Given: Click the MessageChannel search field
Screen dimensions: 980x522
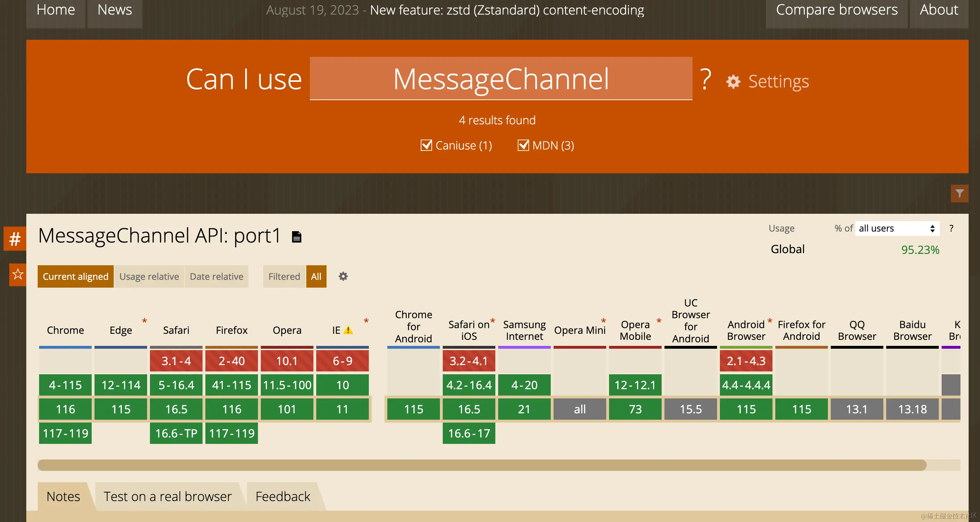Looking at the screenshot, I should 501,79.
